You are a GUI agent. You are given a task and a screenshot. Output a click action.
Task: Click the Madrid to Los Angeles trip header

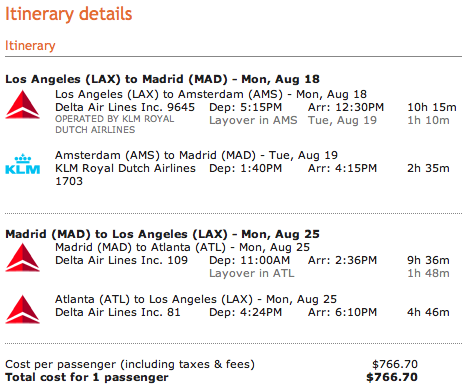coord(162,234)
